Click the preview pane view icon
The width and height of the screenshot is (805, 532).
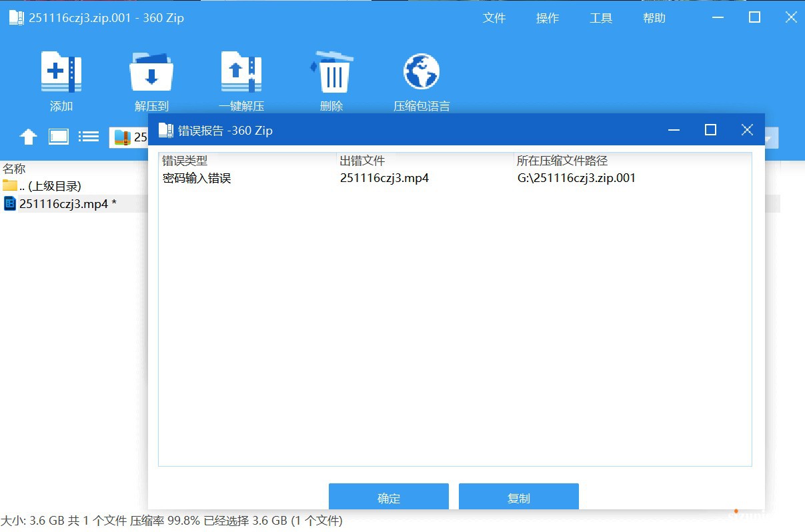(x=59, y=136)
